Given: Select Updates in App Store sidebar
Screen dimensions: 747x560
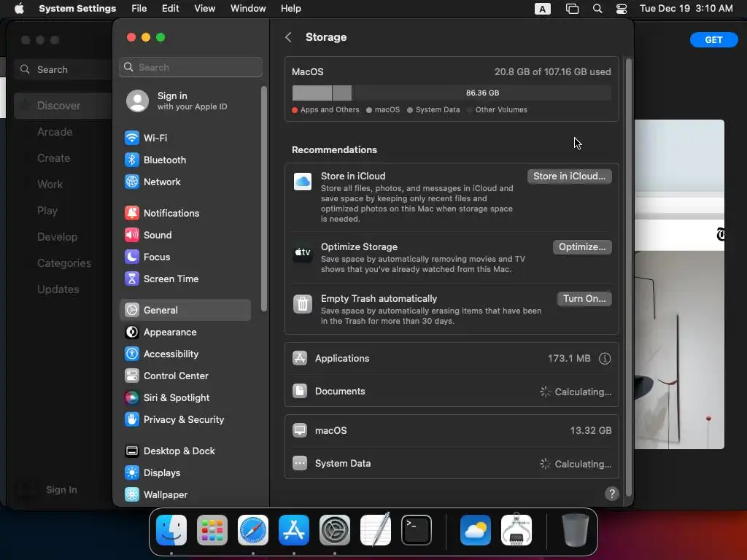Looking at the screenshot, I should 63,289.
